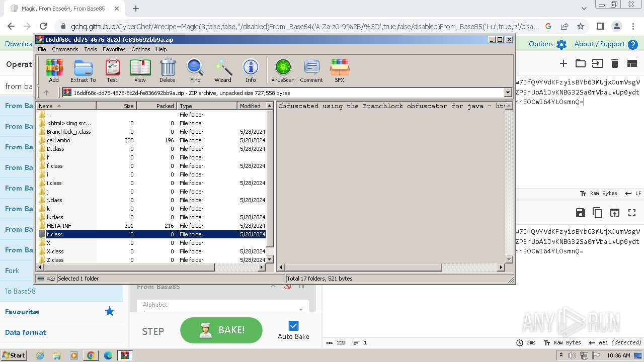
Task: Go up one folder level arrow
Action: click(x=46, y=93)
